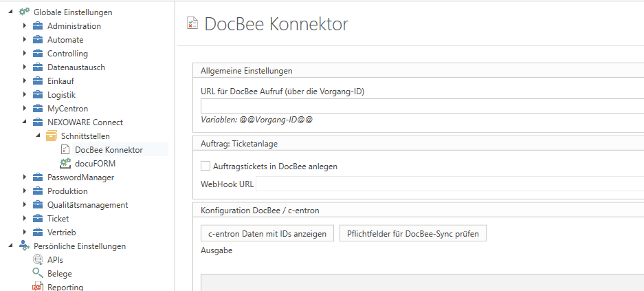Select DocBee Konnektor tree entry label
The width and height of the screenshot is (644, 291).
tap(109, 149)
